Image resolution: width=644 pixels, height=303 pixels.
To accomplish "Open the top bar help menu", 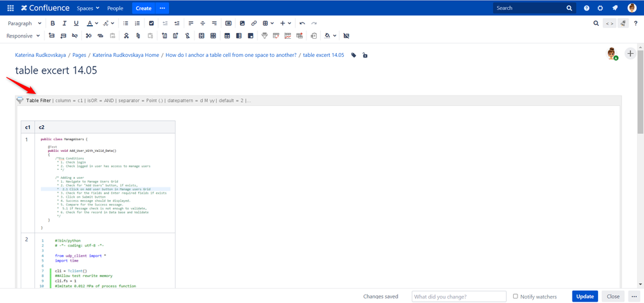I will click(x=587, y=8).
